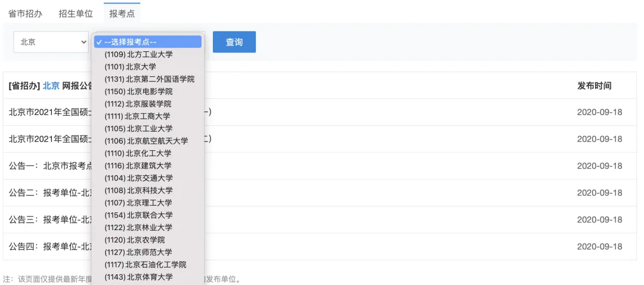The width and height of the screenshot is (644, 285).
Task: Pick (1117) 北京石油化工学院 option
Action: pos(148,265)
